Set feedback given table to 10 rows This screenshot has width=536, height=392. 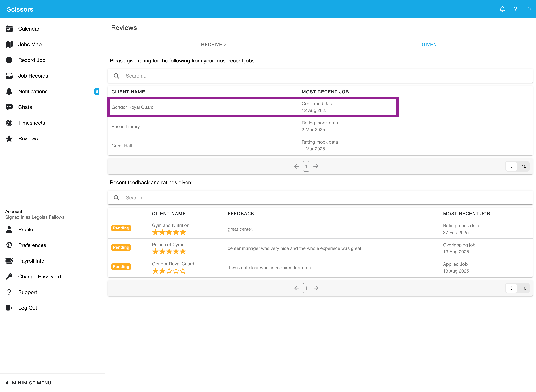pos(524,288)
